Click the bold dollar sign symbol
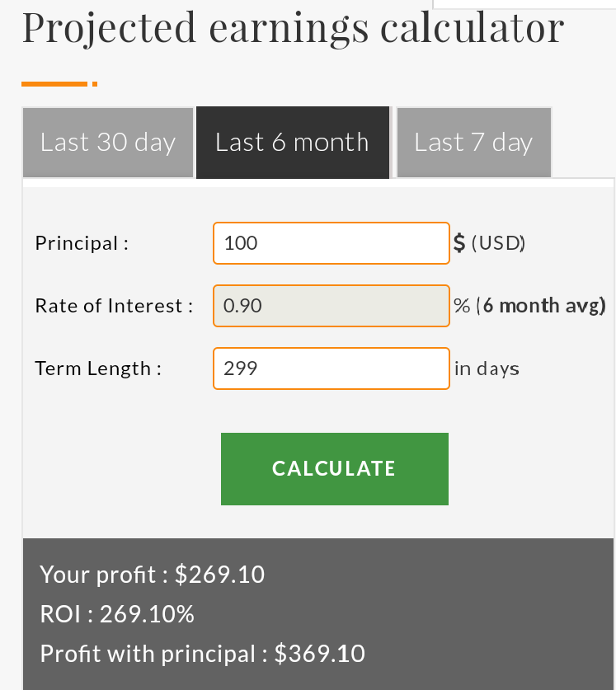 pyautogui.click(x=459, y=243)
